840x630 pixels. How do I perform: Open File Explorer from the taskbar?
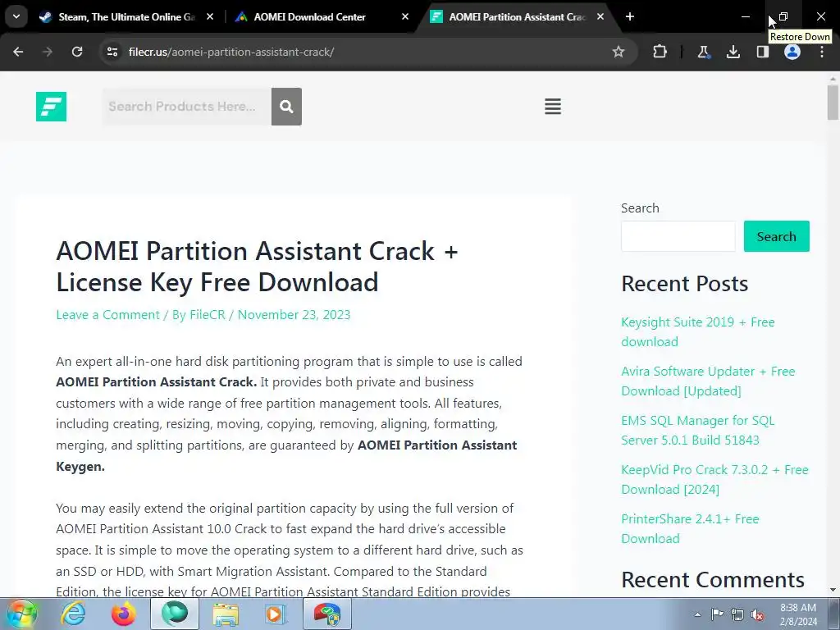[226, 614]
